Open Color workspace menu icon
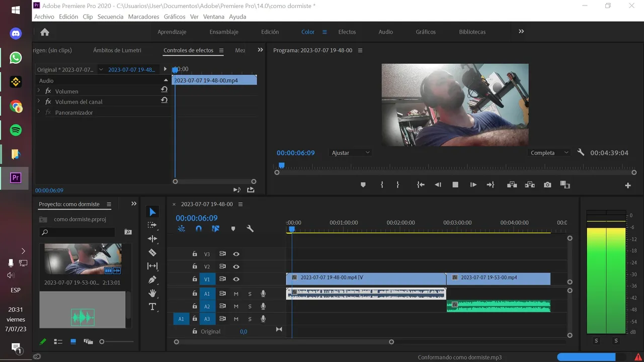Viewport: 644px width, 362px height. 325,32
